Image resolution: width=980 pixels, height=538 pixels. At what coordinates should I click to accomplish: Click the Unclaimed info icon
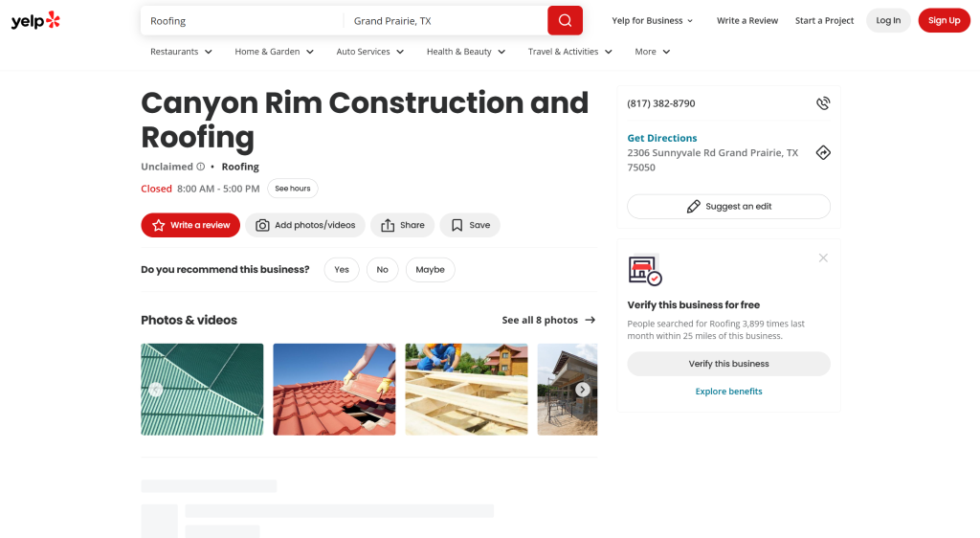[201, 167]
